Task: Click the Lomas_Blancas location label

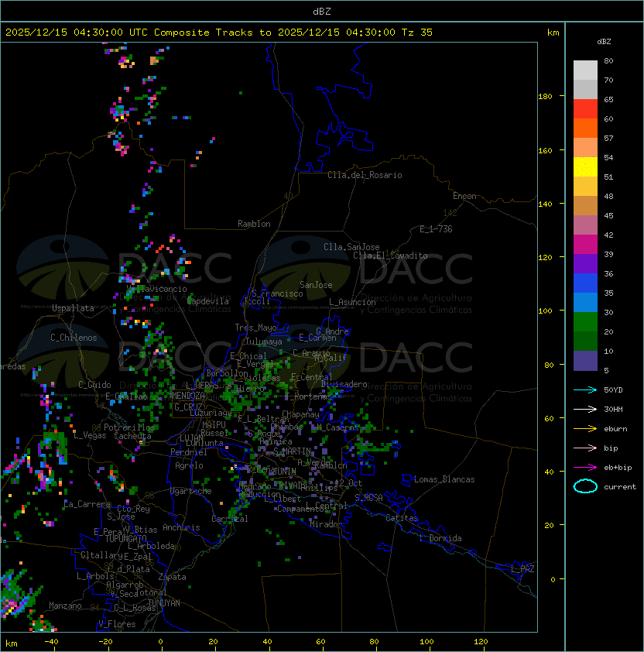Action: coord(444,479)
